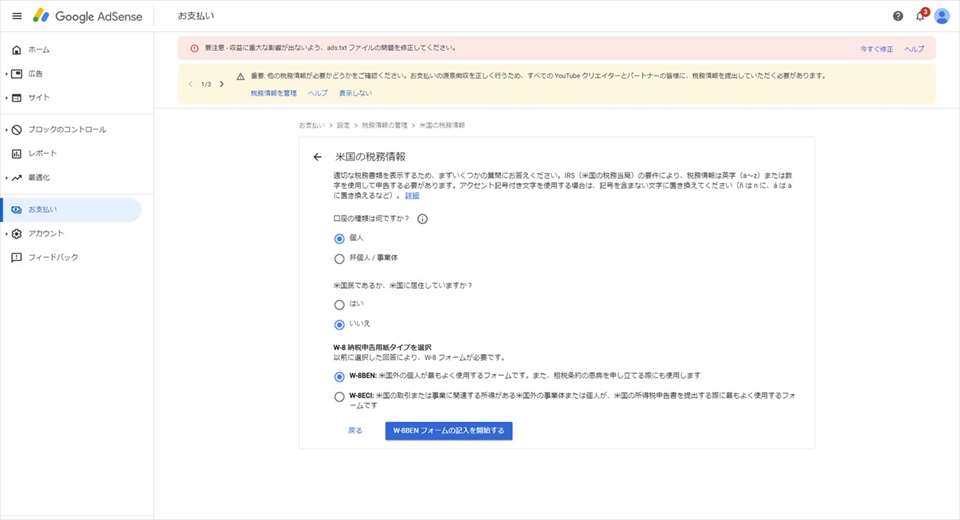
Task: Open the help question mark icon
Action: (898, 16)
